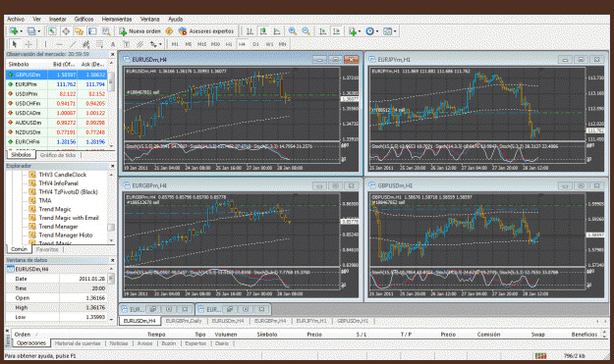Image resolution: width=614 pixels, height=364 pixels.
Task: Open the Ventana menu
Action: click(150, 19)
